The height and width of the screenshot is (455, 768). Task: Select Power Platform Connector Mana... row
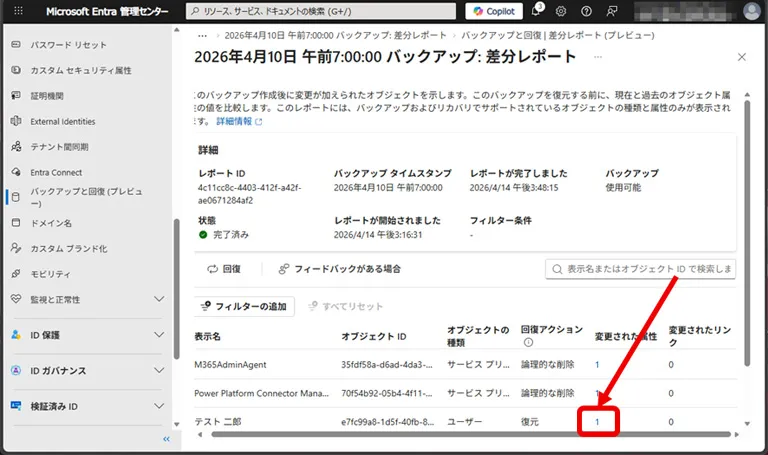[261, 393]
